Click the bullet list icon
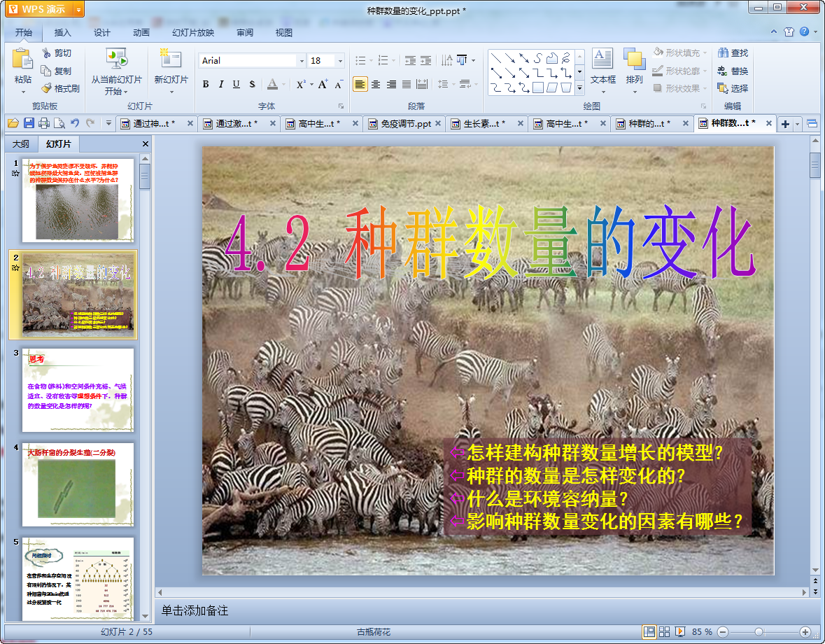Image resolution: width=825 pixels, height=644 pixels. pos(360,60)
